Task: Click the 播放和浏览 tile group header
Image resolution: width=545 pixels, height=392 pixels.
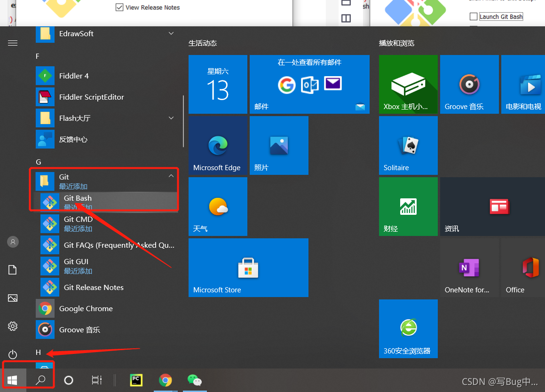Action: [396, 43]
